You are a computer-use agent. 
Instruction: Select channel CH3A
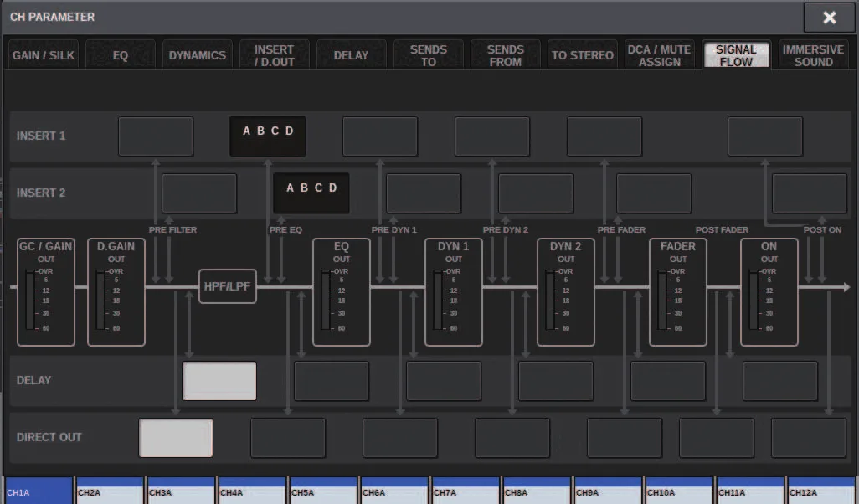pos(181,491)
